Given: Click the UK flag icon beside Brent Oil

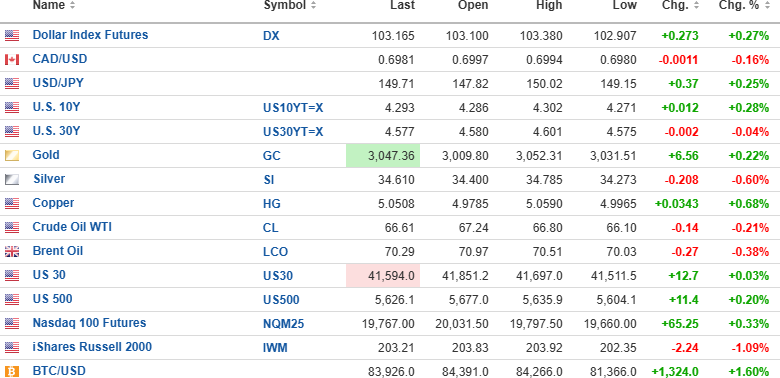Looking at the screenshot, I should click(12, 252).
